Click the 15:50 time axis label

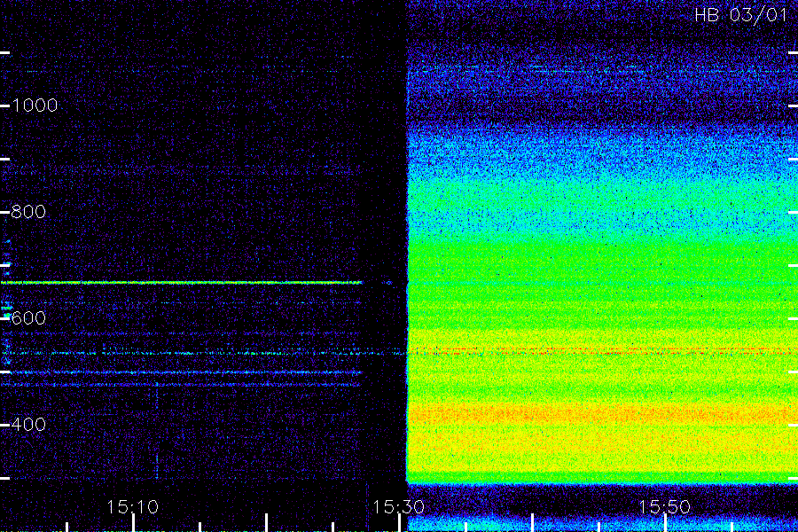click(x=664, y=507)
